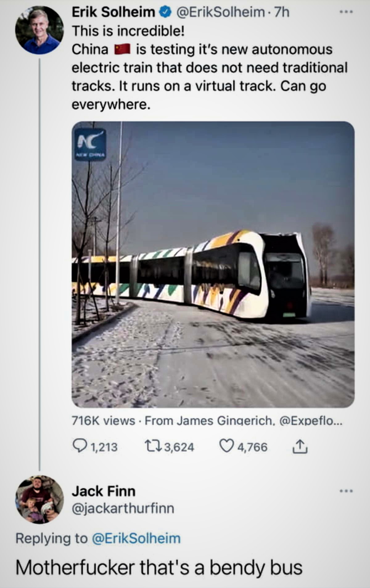Play the autonomous train video
This screenshot has height=588, width=370.
(213, 264)
